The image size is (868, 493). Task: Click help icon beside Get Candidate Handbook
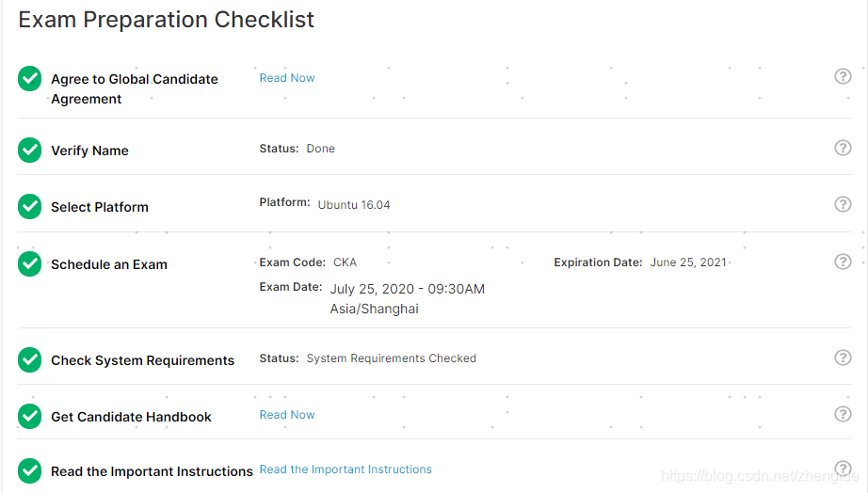click(843, 414)
